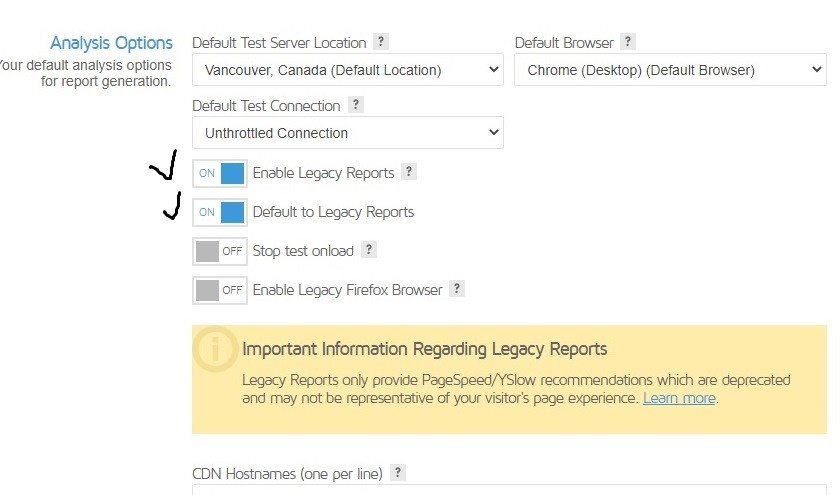This screenshot has width=840, height=495.
Task: Click the Default to Legacy Reports label
Action: coord(333,212)
